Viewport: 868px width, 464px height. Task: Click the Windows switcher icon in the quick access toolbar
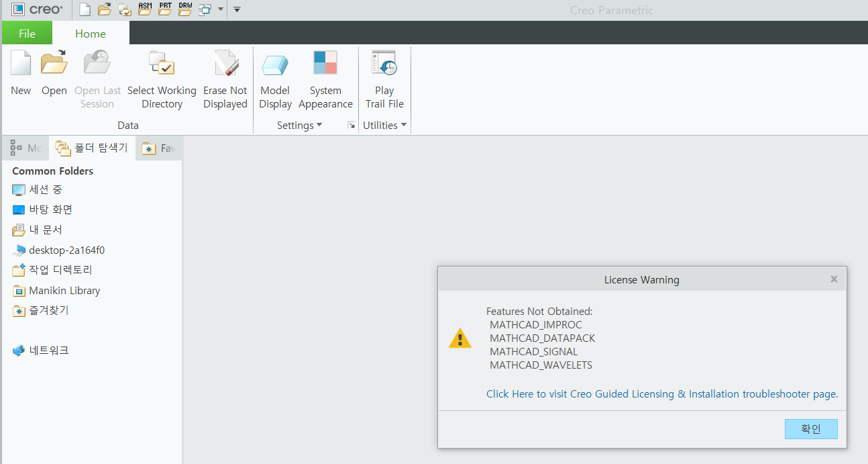[205, 9]
